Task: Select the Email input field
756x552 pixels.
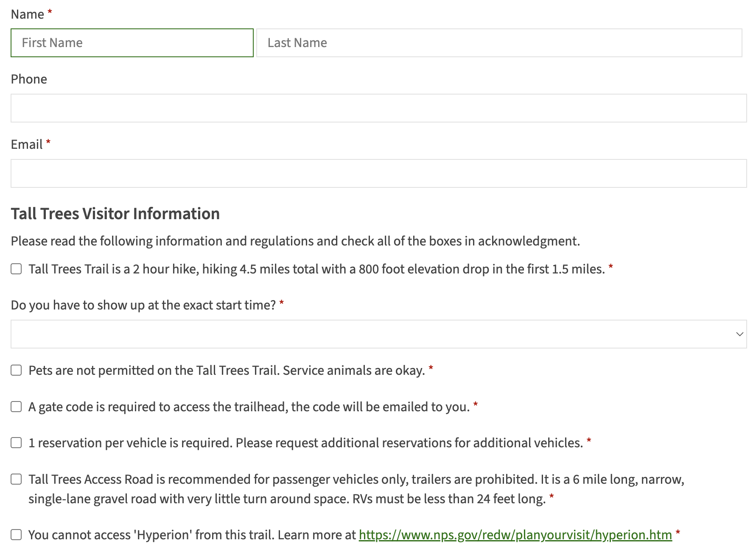Action: tap(378, 173)
